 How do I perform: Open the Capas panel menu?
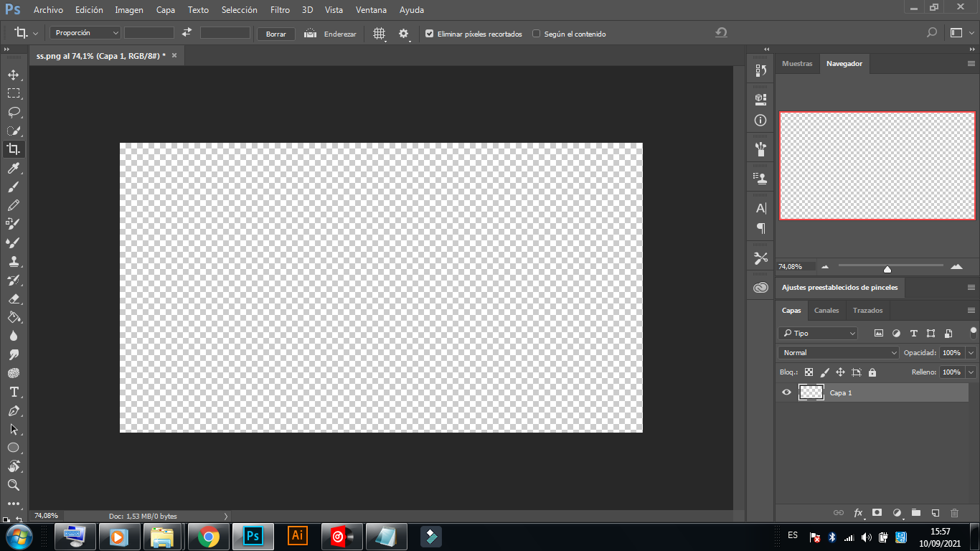point(971,311)
